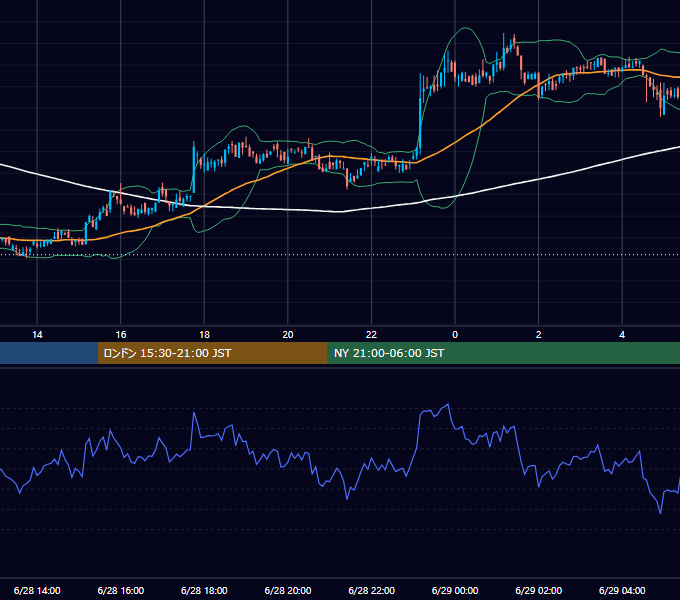The image size is (680, 600).
Task: Select the 0 hour axis label
Action: (x=455, y=335)
